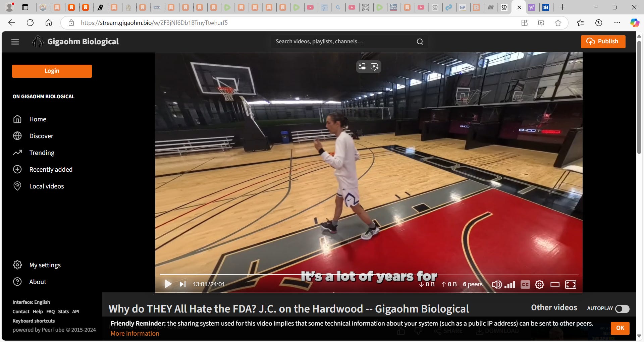Open the browser settings and more menu
Image resolution: width=644 pixels, height=342 pixels.
[x=617, y=23]
